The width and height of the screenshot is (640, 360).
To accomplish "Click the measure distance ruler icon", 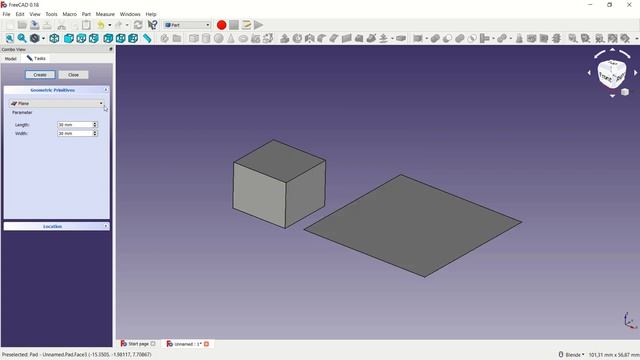I will pos(147,38).
